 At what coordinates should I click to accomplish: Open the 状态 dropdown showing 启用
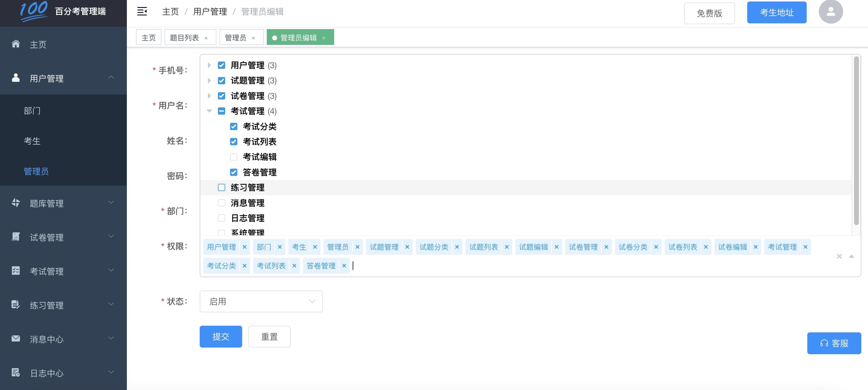[261, 301]
